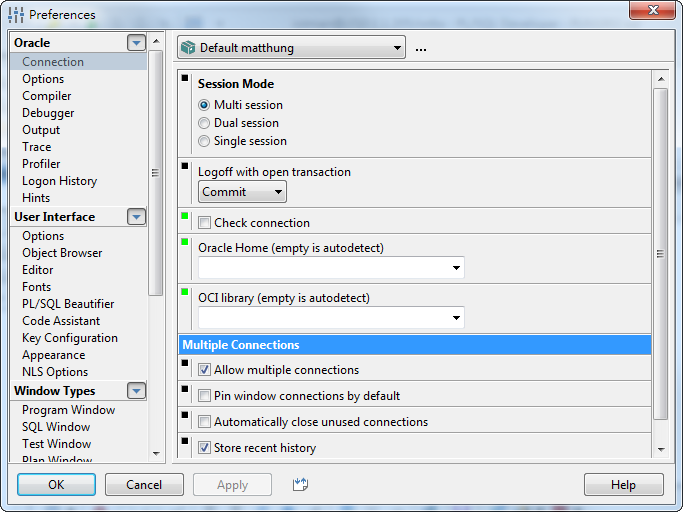
Task: Select the Dual session radio button
Action: click(x=204, y=123)
